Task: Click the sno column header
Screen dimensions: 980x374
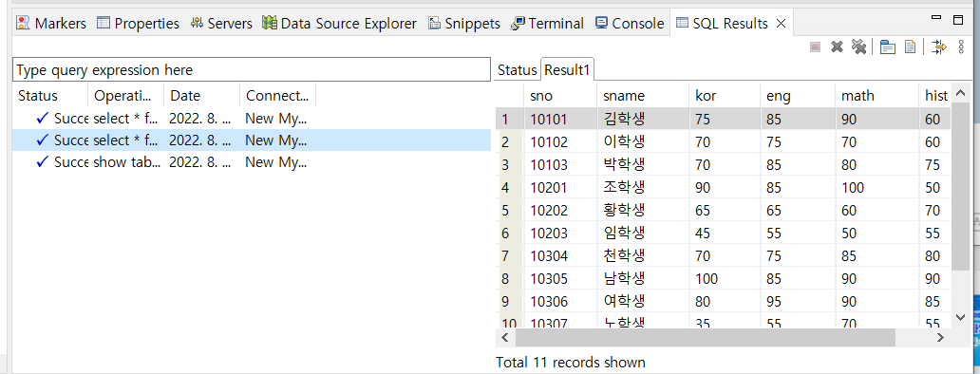Action: click(x=560, y=96)
